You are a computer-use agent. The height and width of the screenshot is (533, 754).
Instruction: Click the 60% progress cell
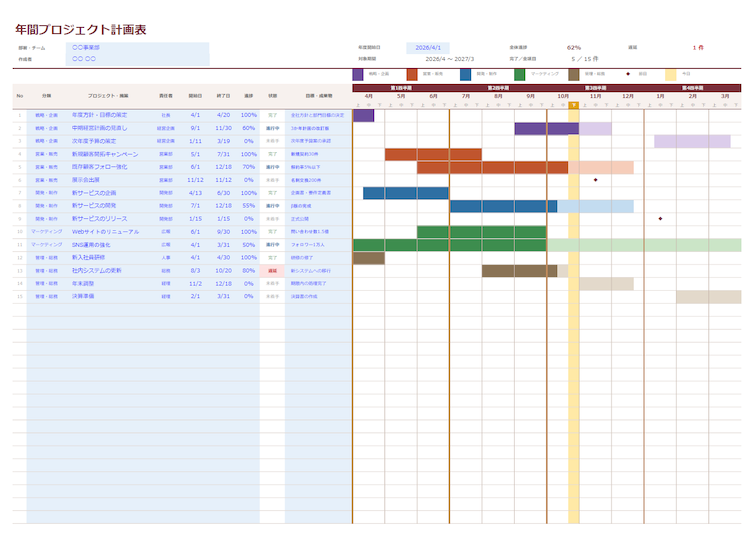(249, 128)
